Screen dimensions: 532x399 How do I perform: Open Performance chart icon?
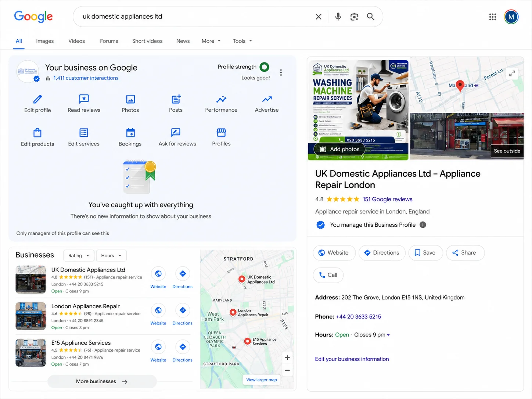(221, 99)
